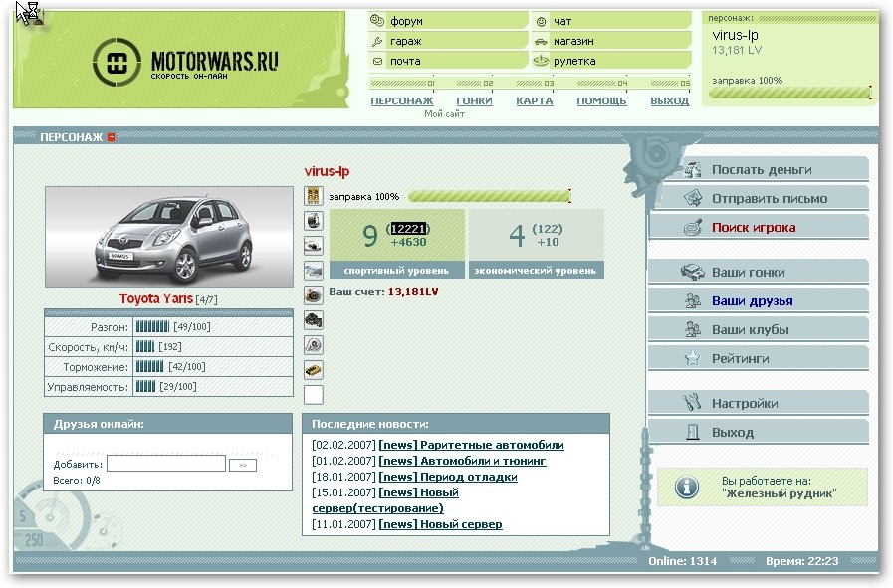The image size is (893, 588).
Task: Select the turbo part slot icon
Action: pyautogui.click(x=314, y=345)
